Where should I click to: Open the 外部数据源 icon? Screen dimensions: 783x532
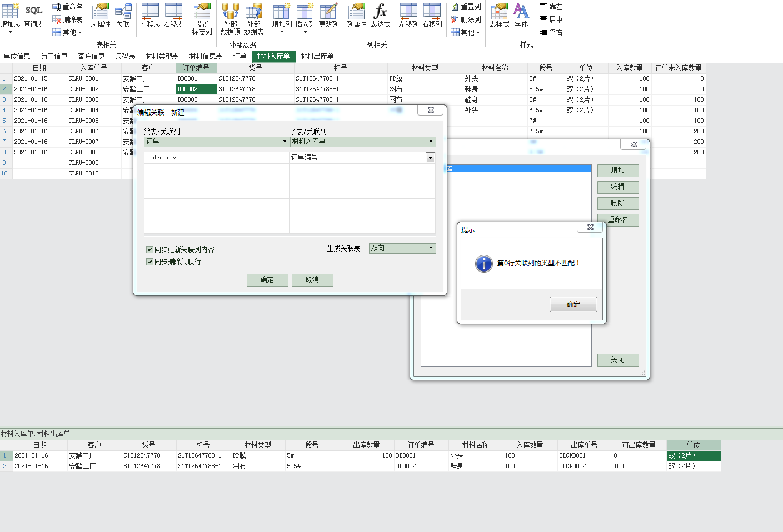click(x=230, y=19)
